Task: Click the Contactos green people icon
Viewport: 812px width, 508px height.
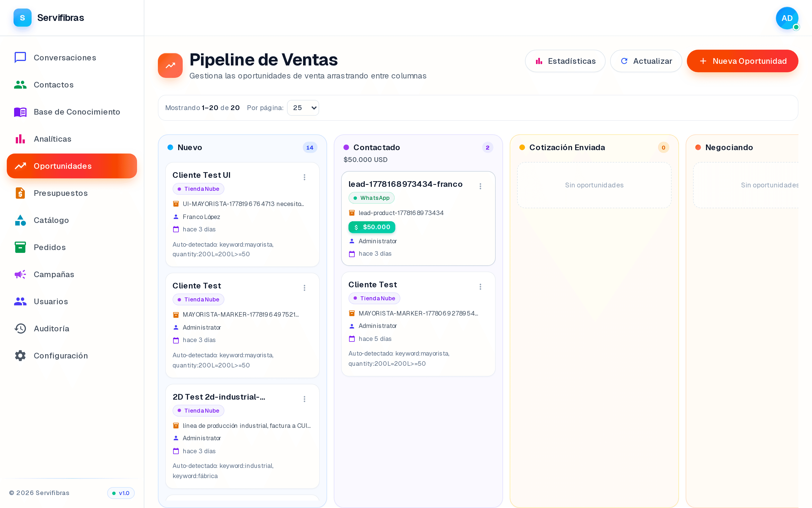Action: pyautogui.click(x=21, y=85)
